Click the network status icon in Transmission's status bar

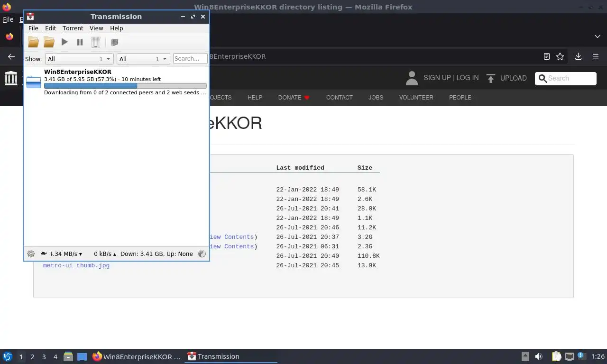[x=202, y=254]
